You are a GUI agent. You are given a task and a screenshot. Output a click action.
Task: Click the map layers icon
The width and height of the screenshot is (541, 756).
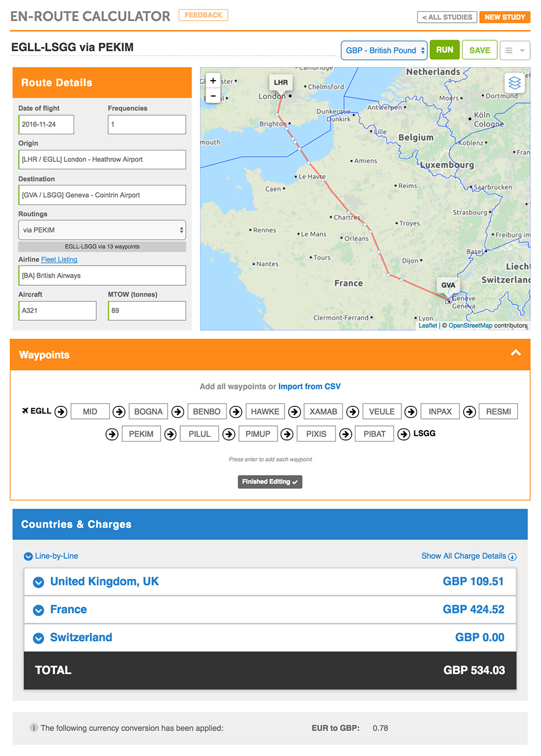(x=514, y=83)
